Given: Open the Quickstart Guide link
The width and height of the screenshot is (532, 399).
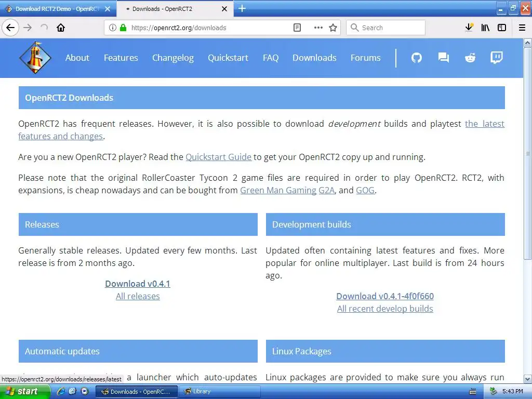Looking at the screenshot, I should tap(219, 157).
